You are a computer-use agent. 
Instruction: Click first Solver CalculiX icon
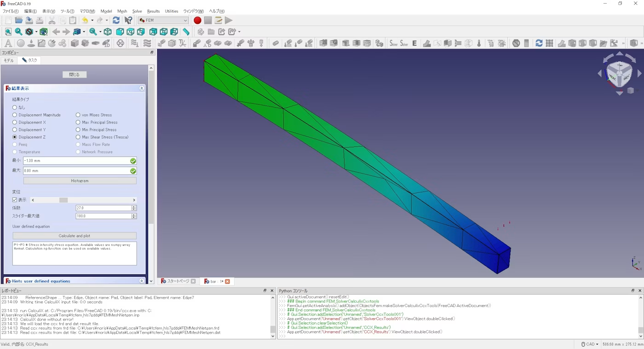(x=393, y=43)
